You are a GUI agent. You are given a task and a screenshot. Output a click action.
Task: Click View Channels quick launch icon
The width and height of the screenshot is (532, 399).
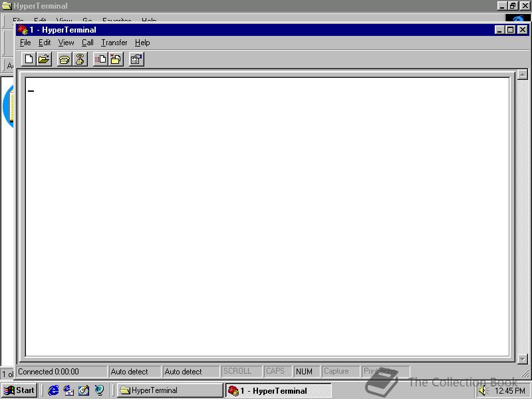point(99,390)
